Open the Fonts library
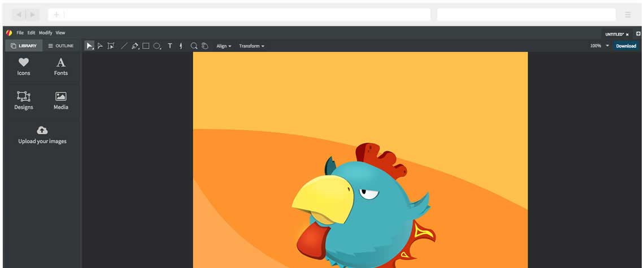 tap(61, 67)
